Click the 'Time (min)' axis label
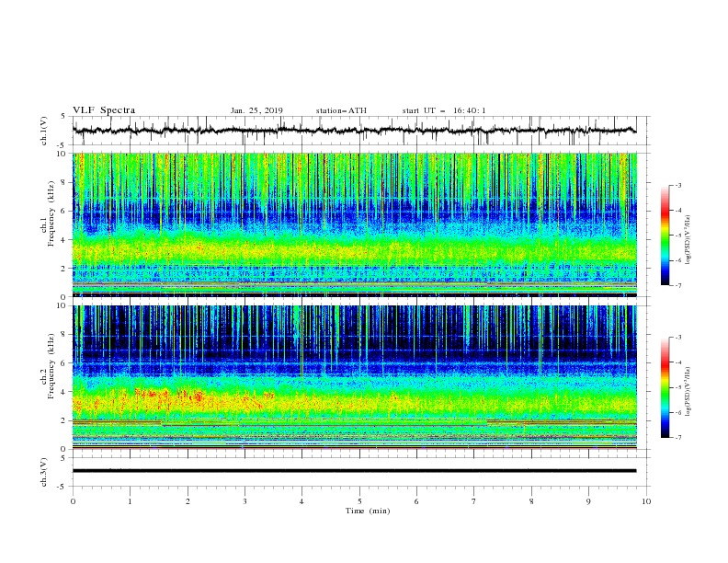This screenshot has height=563, width=728. pyautogui.click(x=368, y=511)
